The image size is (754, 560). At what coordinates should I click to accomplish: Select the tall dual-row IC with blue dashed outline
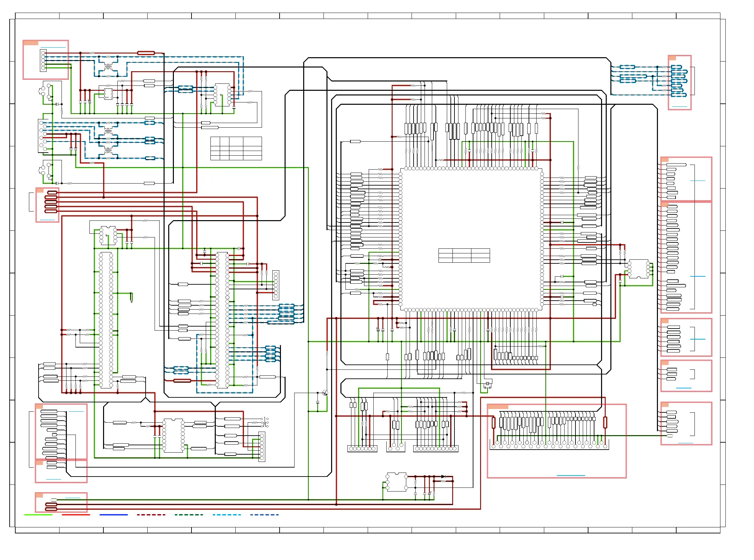[222, 320]
